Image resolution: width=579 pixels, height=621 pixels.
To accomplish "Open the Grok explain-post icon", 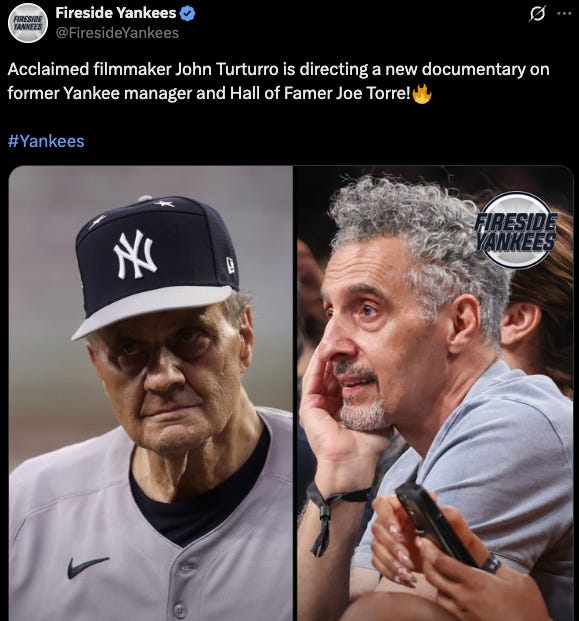I will [x=537, y=14].
